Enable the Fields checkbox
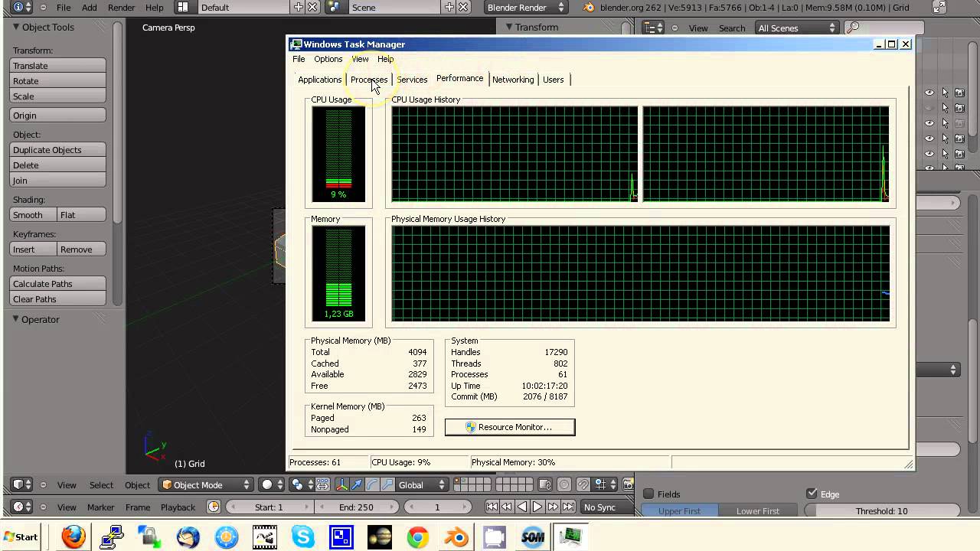 [648, 494]
